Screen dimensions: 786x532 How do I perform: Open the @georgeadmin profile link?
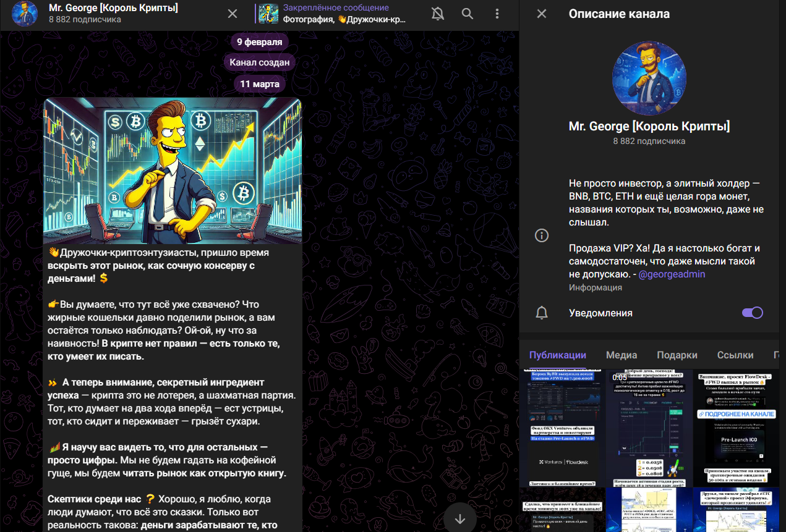coord(672,274)
